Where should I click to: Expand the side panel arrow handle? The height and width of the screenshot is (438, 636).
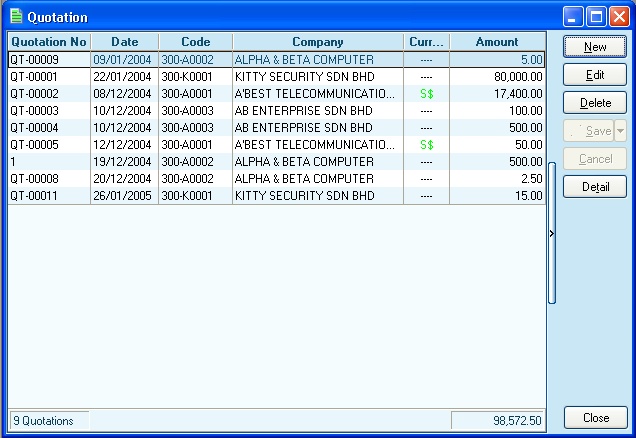pos(552,233)
